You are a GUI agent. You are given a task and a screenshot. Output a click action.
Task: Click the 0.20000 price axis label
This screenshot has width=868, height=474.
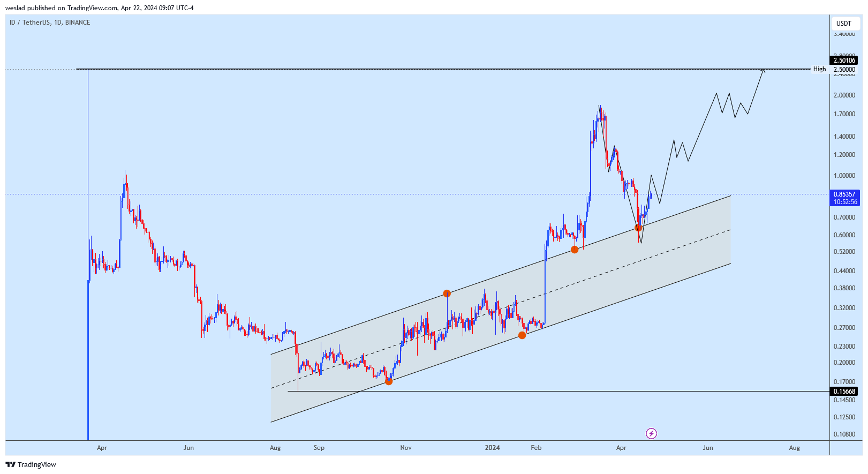pyautogui.click(x=844, y=363)
